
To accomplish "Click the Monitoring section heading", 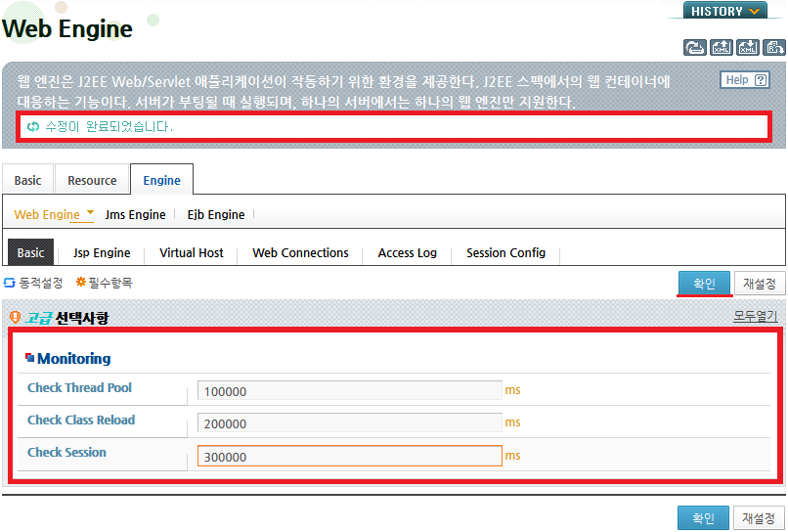I will point(74,359).
